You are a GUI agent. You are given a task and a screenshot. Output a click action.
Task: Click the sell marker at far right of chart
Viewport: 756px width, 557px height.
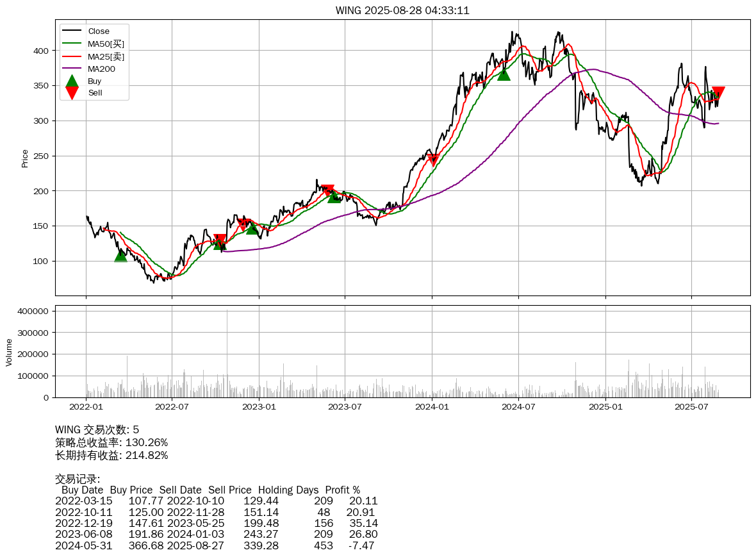tap(718, 93)
